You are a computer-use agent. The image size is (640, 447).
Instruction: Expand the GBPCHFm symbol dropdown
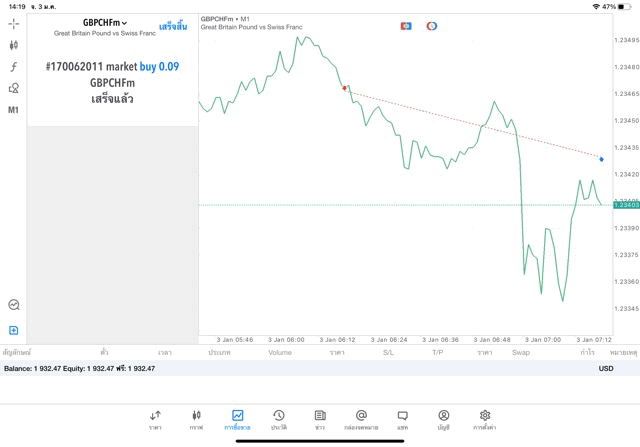pos(105,23)
